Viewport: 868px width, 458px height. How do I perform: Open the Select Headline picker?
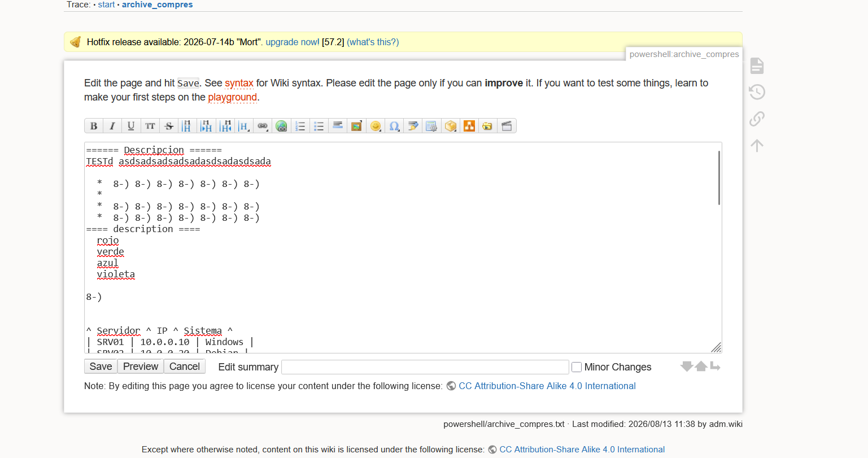point(244,126)
